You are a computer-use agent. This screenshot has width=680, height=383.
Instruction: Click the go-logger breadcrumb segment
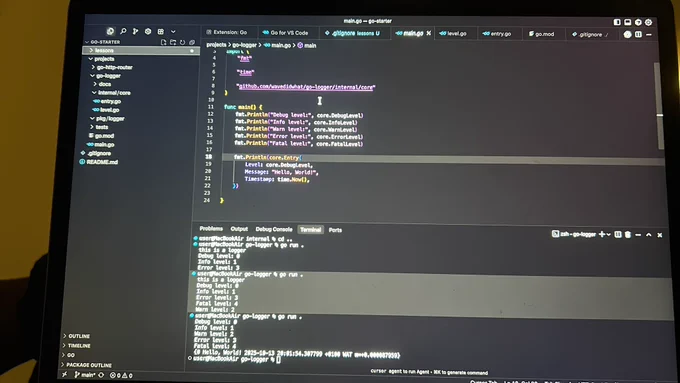pyautogui.click(x=244, y=45)
